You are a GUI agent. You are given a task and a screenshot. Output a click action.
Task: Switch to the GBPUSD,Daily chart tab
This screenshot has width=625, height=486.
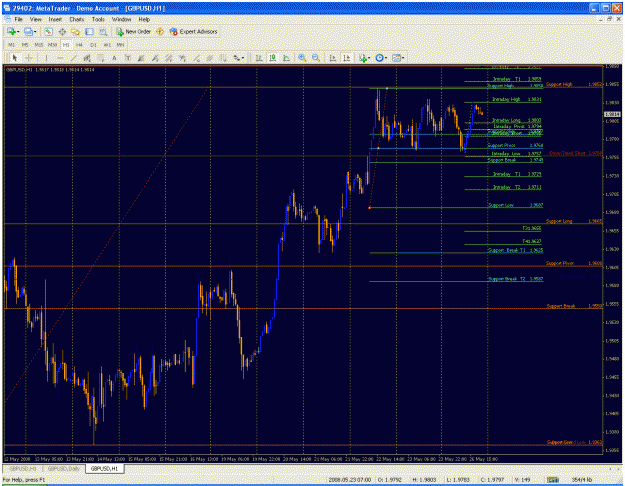coord(64,468)
